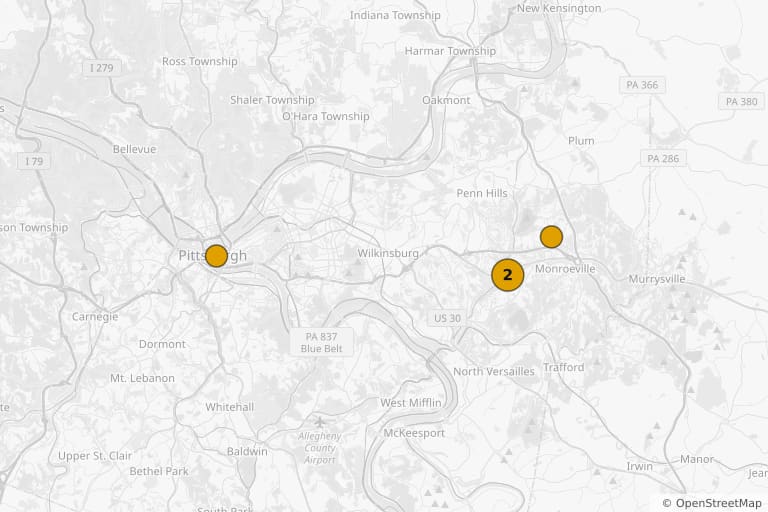Viewport: 768px width, 512px height.
Task: Click the Murrysville label
Action: (657, 279)
